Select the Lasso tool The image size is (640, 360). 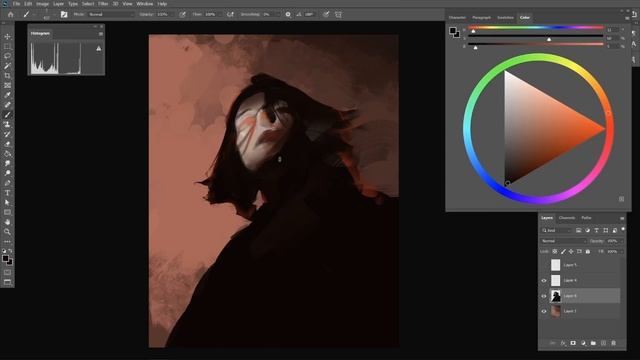pos(7,56)
